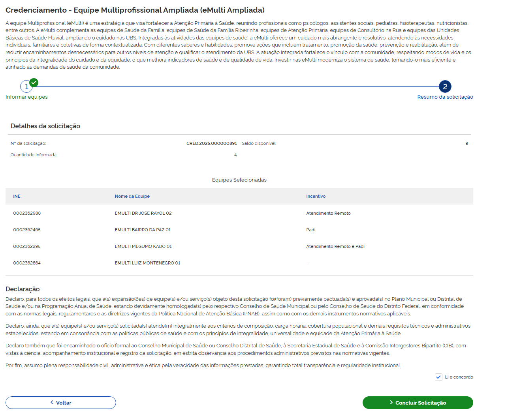Toggle the Li e concordo checkbox
This screenshot has height=420, width=506.
(438, 377)
